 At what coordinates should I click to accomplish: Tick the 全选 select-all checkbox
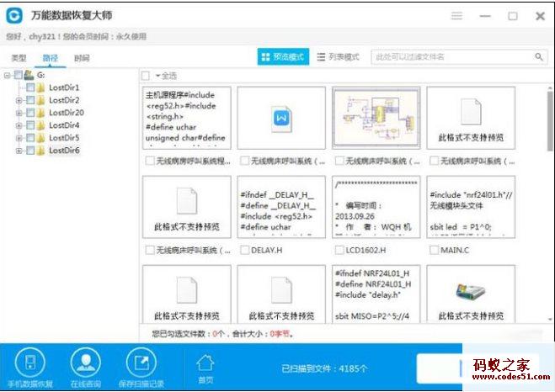[147, 76]
